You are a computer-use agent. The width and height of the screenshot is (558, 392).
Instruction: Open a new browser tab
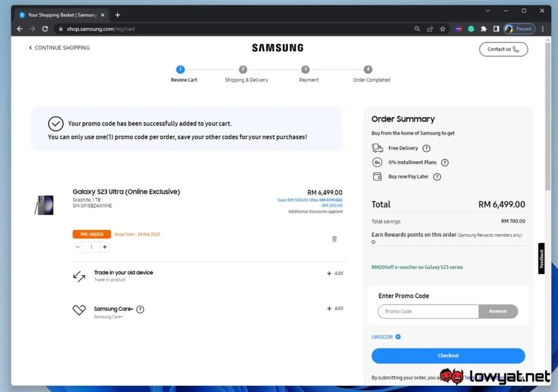[118, 15]
